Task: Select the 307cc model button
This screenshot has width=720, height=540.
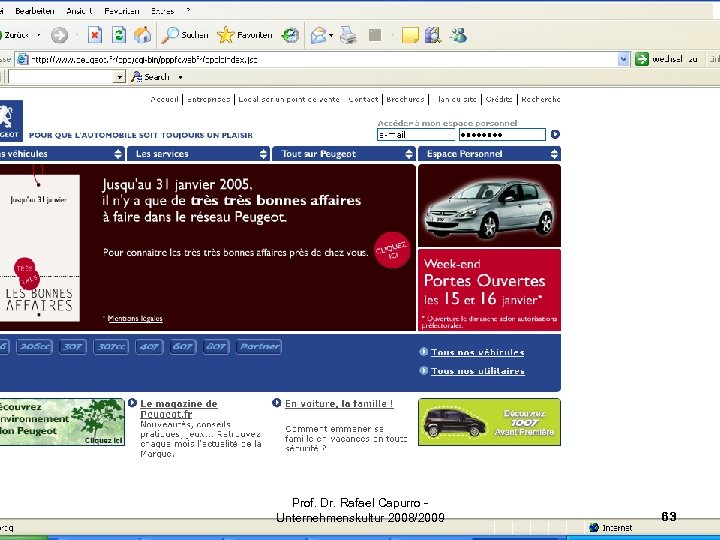Action: tap(111, 347)
